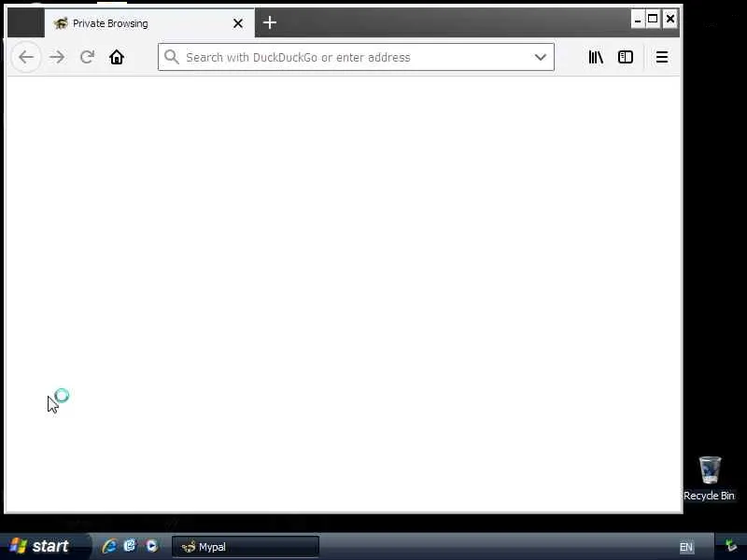Maximize the Mypal browser window

click(x=653, y=19)
